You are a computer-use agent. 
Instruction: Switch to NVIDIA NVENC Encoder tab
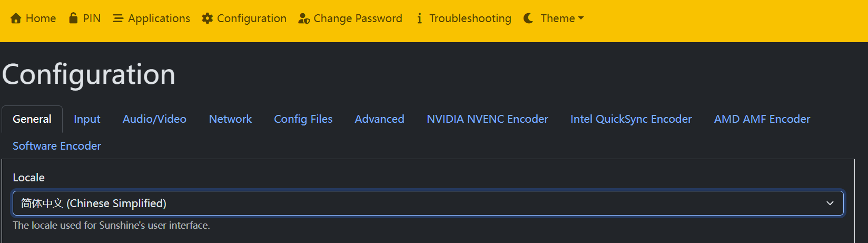click(487, 119)
